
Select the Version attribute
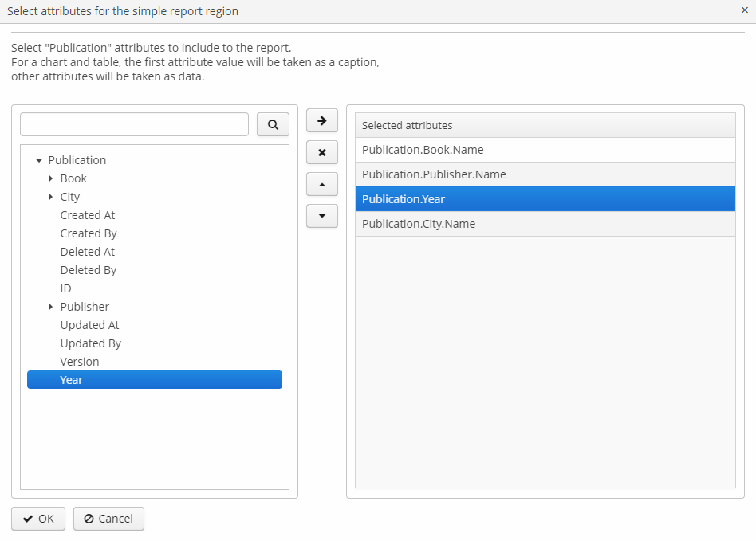[x=80, y=361]
